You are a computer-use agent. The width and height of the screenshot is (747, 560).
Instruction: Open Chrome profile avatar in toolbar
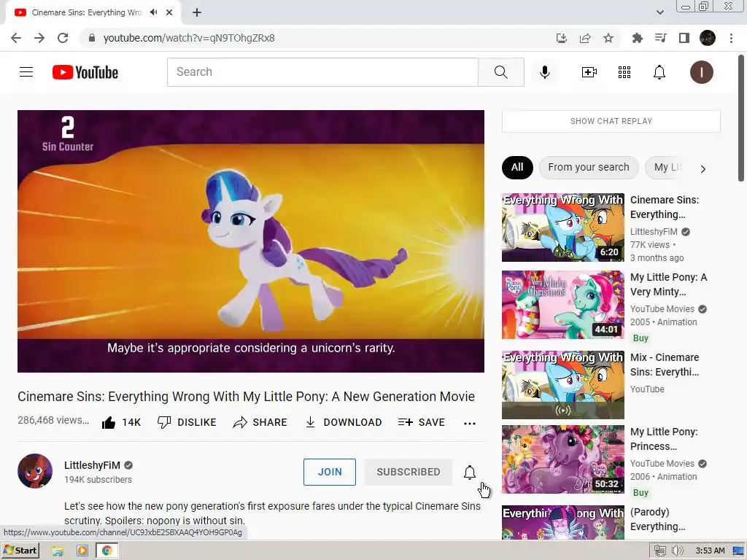(708, 38)
